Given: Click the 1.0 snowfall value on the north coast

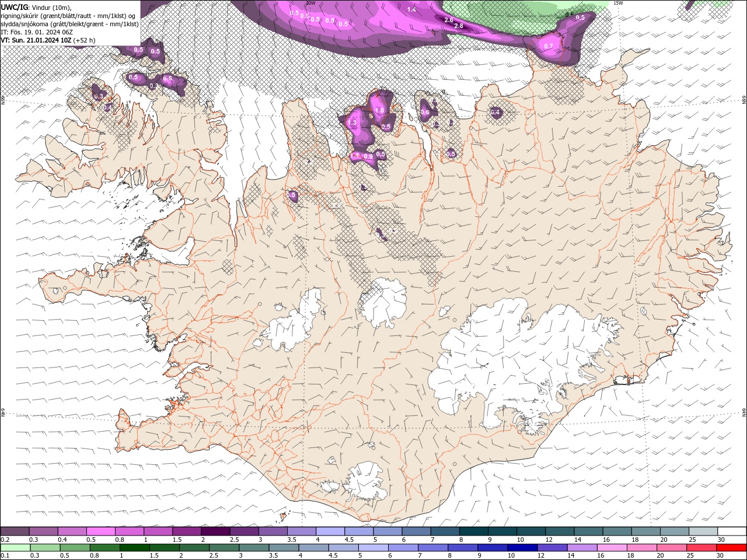Looking at the screenshot, I should pyautogui.click(x=379, y=110).
